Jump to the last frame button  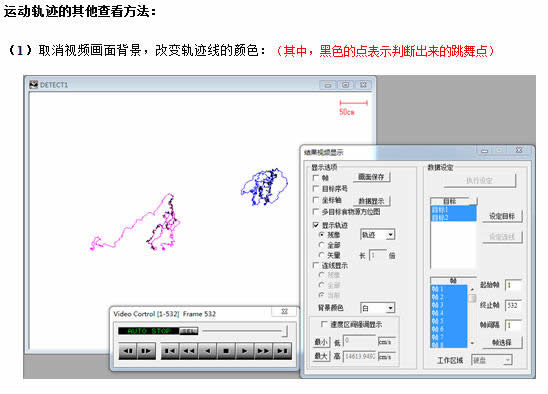point(282,351)
